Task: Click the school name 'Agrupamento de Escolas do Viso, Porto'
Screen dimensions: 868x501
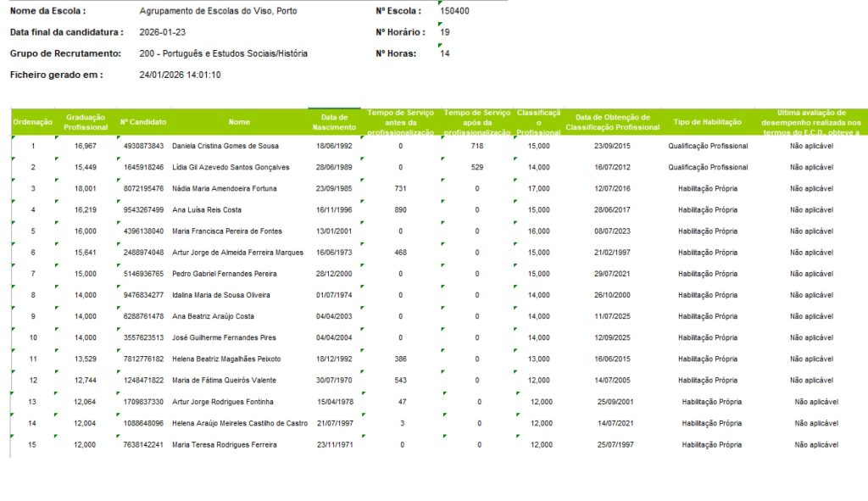Action: tap(218, 11)
